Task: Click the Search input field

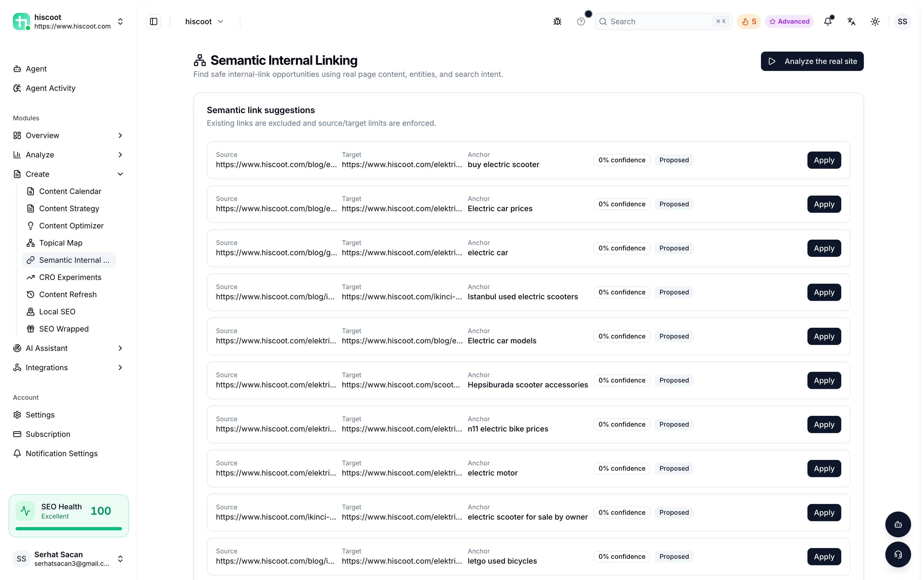Action: (x=663, y=21)
